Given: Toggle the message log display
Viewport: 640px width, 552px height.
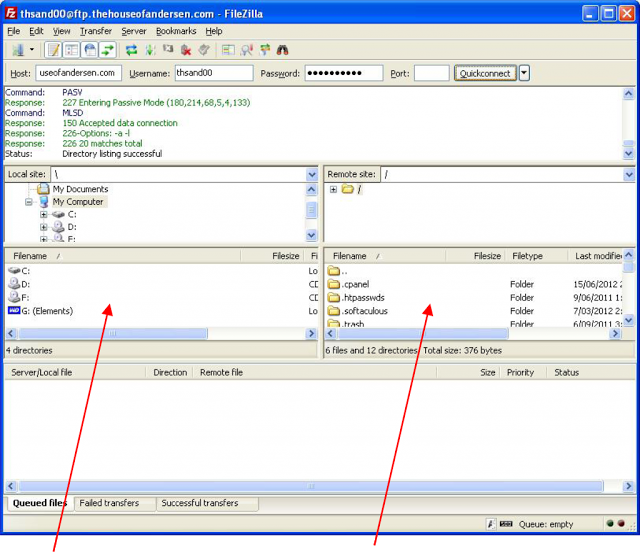Looking at the screenshot, I should (x=53, y=50).
